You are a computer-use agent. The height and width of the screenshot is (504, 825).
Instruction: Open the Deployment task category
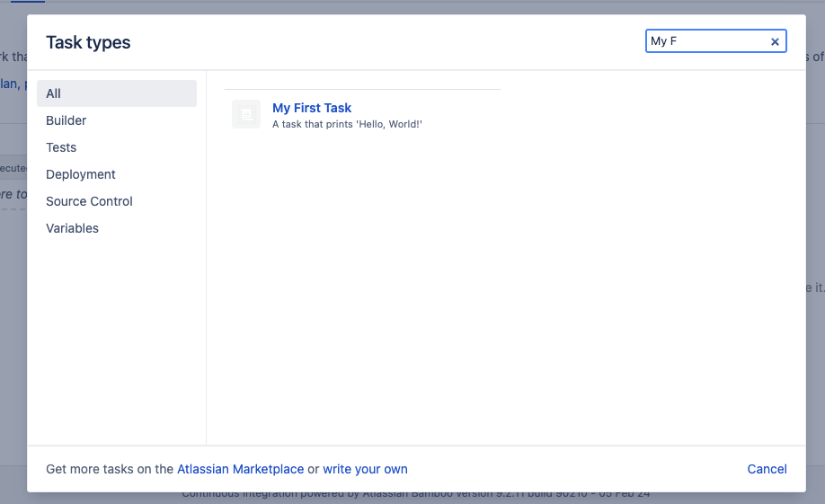click(81, 174)
